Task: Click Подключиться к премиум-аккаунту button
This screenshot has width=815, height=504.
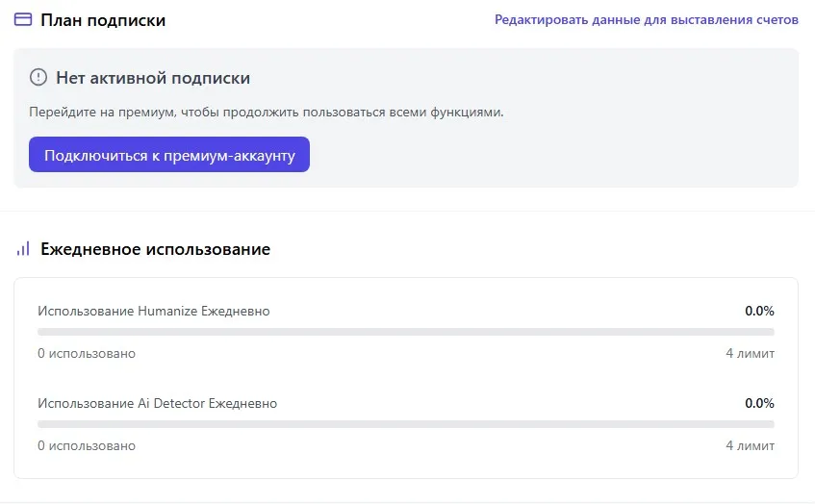Action: point(169,154)
